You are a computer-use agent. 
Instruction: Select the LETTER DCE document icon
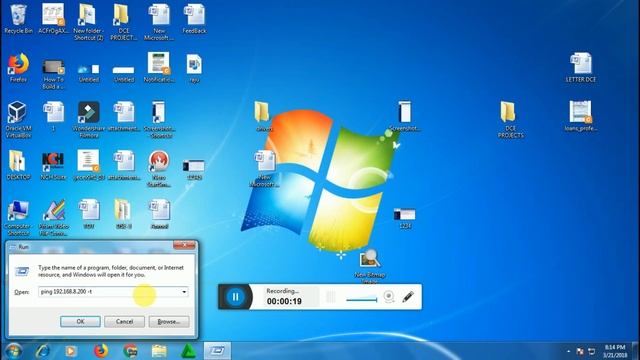[x=580, y=68]
